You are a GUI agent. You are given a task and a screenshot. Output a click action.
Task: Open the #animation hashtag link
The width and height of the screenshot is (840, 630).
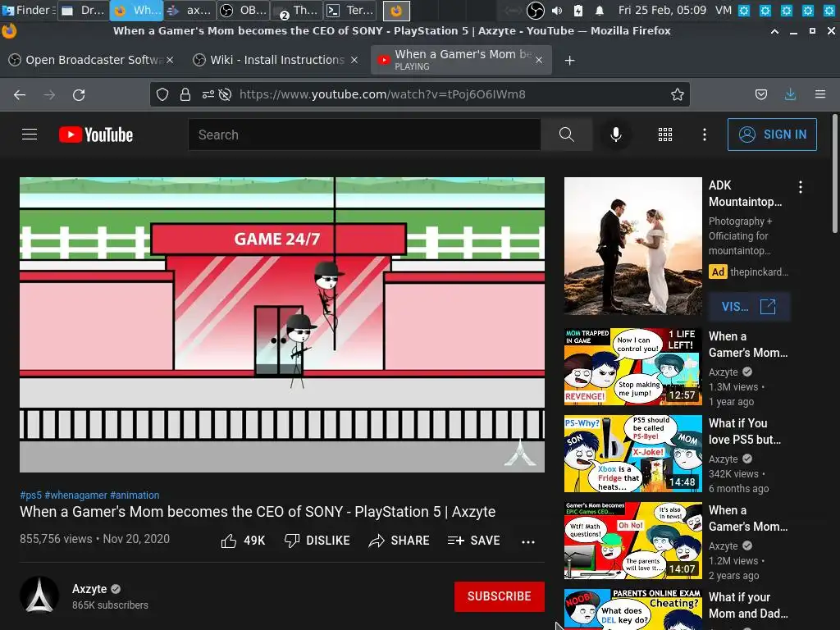(135, 495)
